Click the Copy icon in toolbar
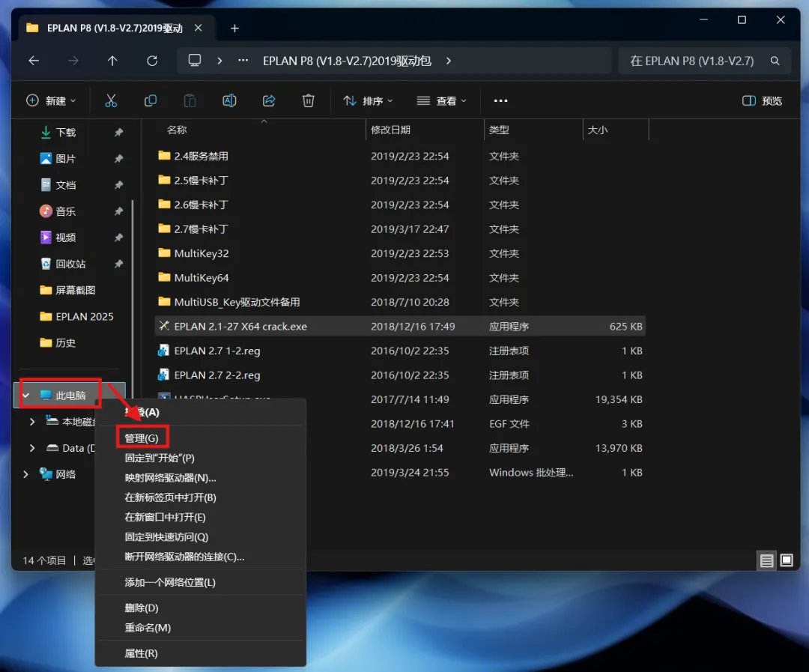 point(151,100)
